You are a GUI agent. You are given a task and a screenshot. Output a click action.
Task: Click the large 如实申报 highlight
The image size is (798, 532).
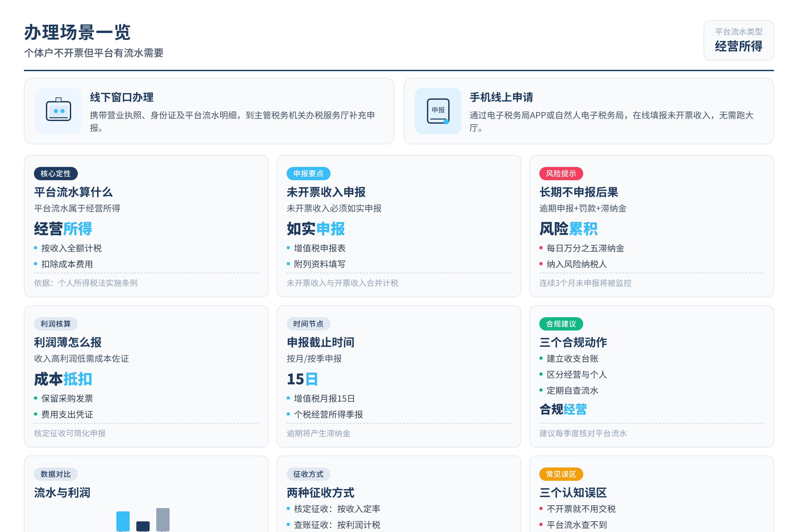pyautogui.click(x=316, y=229)
